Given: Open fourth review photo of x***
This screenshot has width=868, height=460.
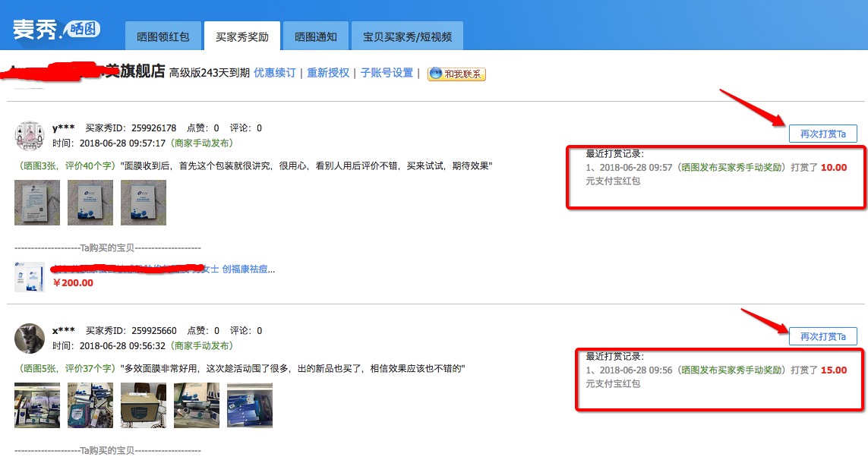Looking at the screenshot, I should click(x=197, y=405).
